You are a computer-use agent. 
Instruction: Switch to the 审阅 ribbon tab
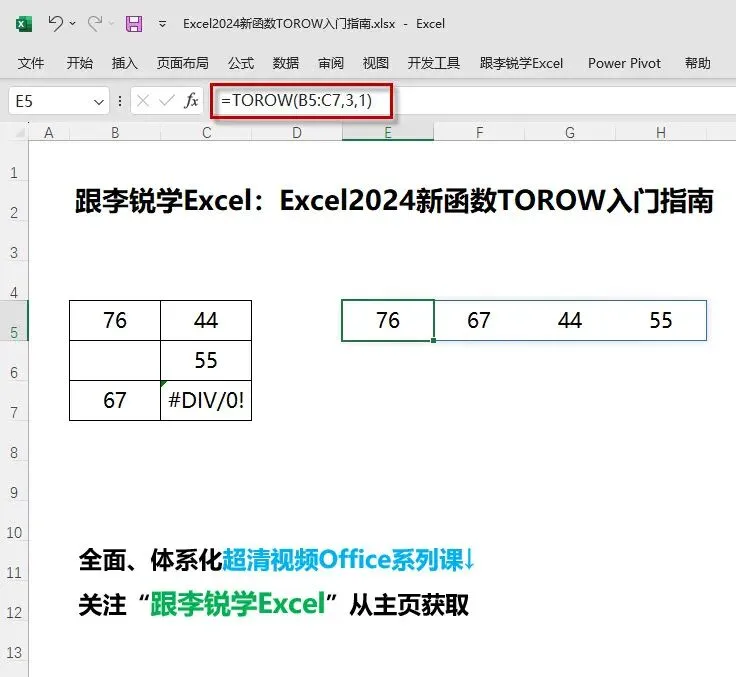click(331, 63)
